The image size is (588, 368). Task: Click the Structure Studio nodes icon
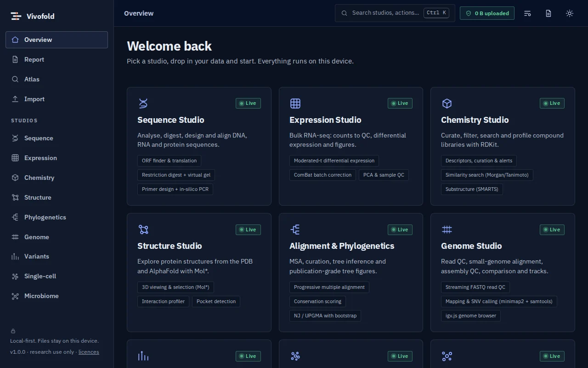click(143, 230)
